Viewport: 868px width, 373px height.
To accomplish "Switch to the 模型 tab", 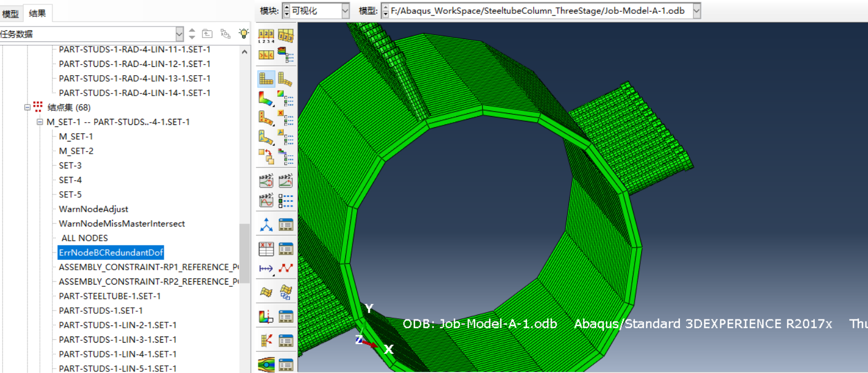I will tap(11, 14).
